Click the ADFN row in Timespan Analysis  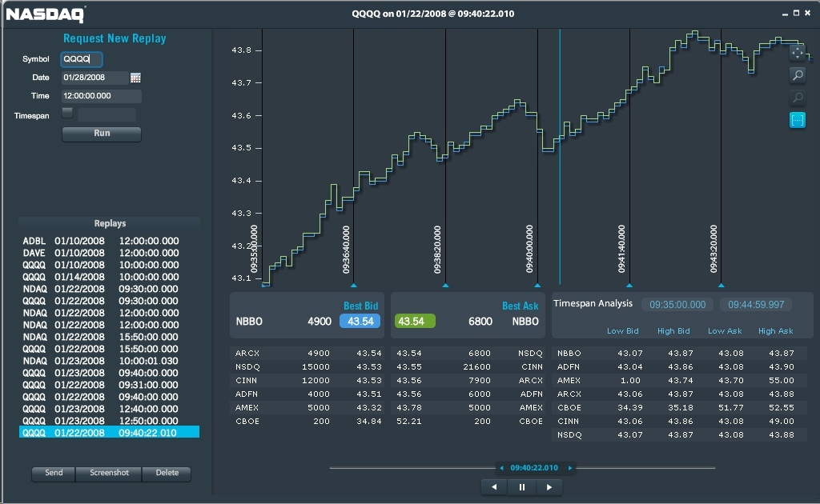(680, 367)
